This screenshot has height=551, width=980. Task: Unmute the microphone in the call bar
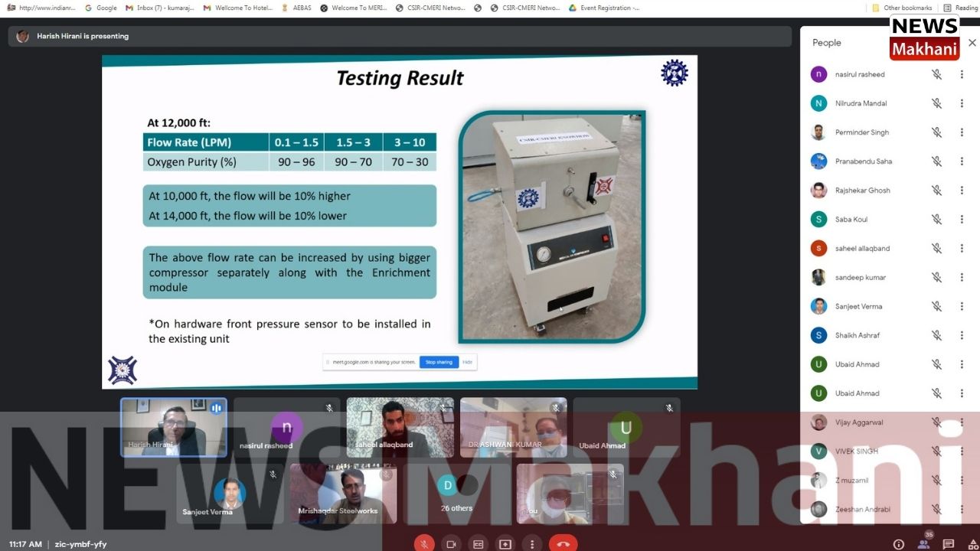click(423, 544)
